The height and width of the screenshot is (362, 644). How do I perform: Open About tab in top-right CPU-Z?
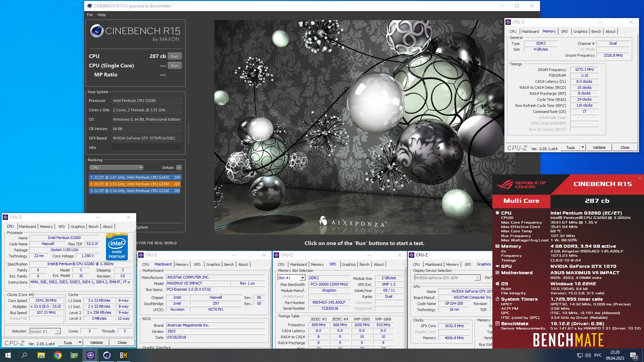tap(610, 32)
